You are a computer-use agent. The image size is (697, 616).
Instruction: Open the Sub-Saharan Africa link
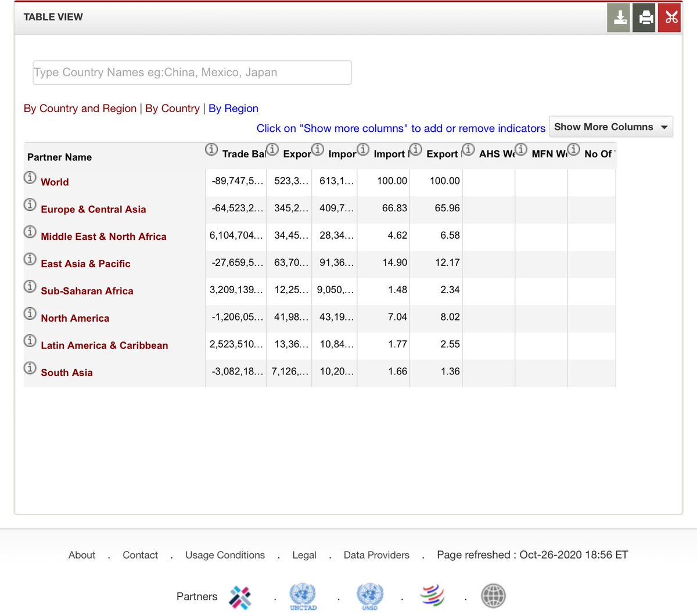pyautogui.click(x=87, y=291)
